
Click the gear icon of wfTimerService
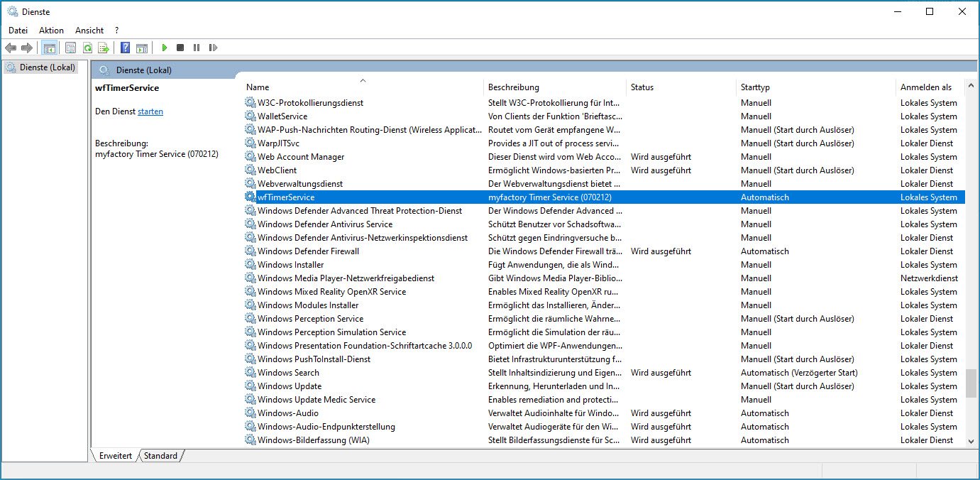pos(250,197)
